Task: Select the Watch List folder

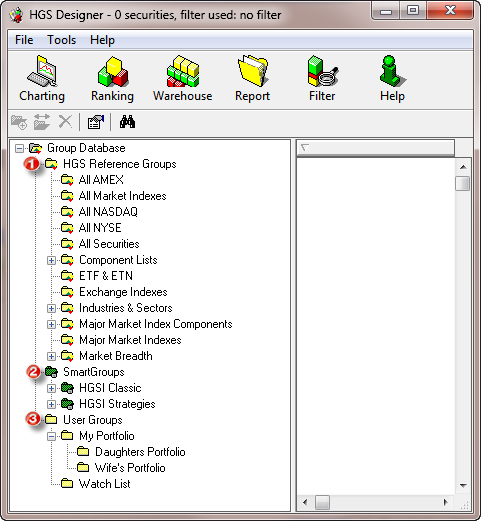Action: [x=104, y=484]
